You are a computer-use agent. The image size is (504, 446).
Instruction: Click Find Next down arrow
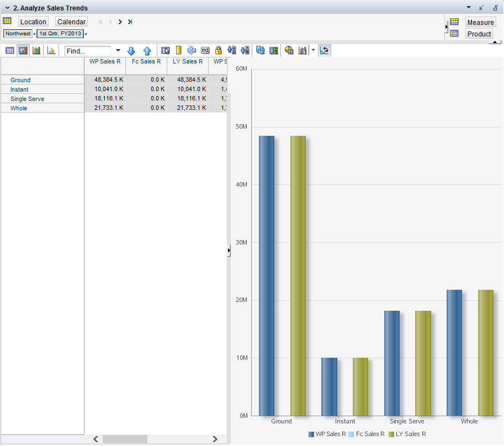click(x=131, y=51)
